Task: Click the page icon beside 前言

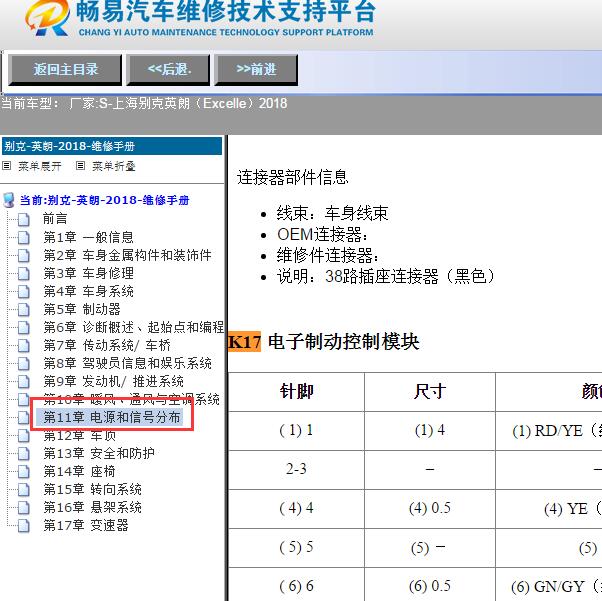Action: (24, 219)
